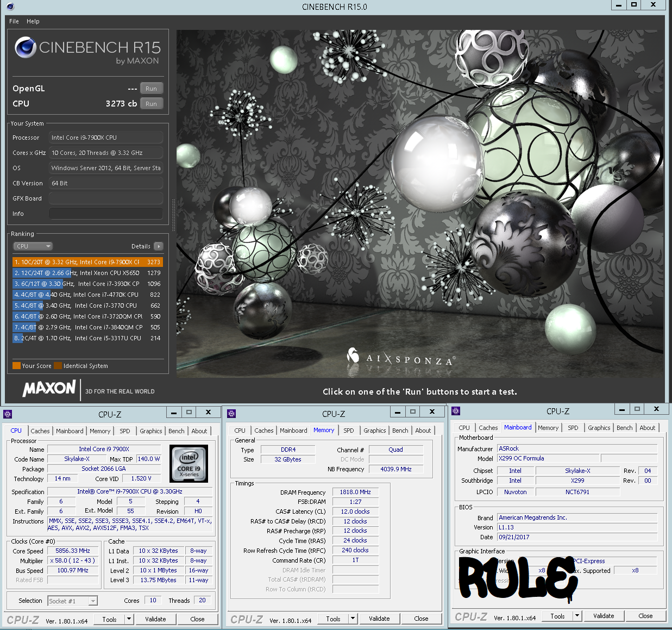This screenshot has width=672, height=630.
Task: Click the MAXON logo at bottom left
Action: click(x=49, y=388)
